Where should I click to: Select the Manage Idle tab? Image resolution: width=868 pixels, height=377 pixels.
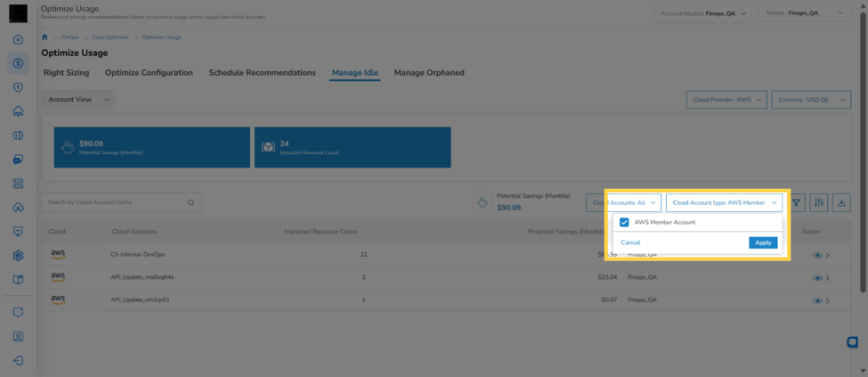click(355, 72)
